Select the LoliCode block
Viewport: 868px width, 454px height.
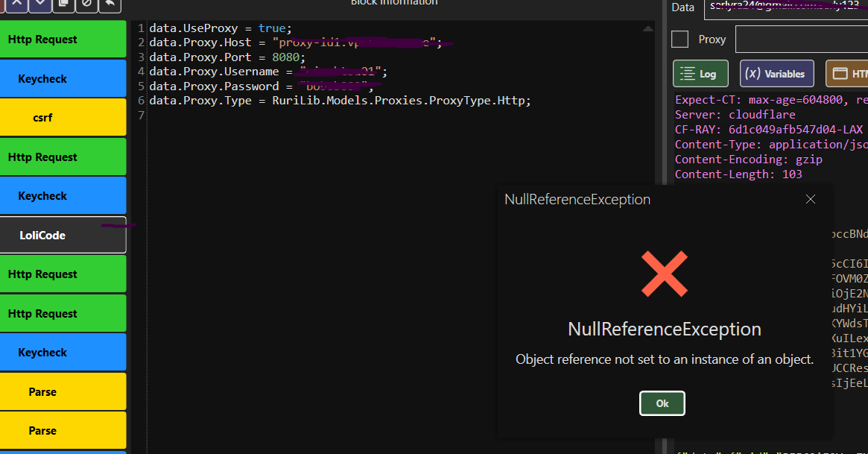[x=63, y=235]
